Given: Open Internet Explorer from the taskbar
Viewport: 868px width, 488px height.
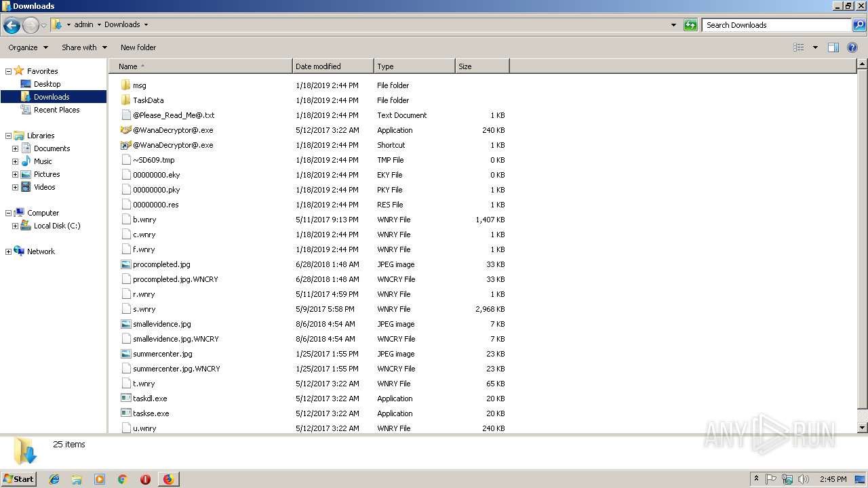Looking at the screenshot, I should pos(54,479).
